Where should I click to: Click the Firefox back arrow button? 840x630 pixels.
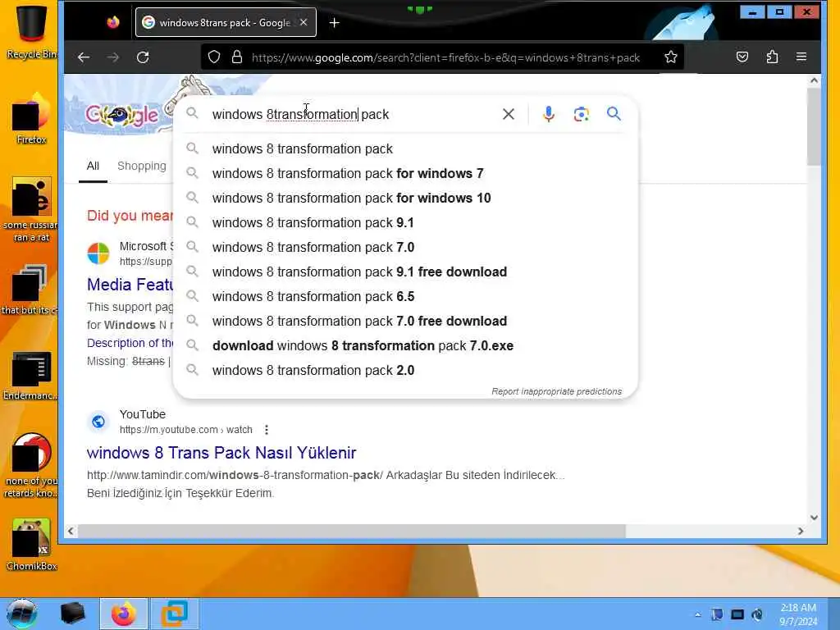[84, 57]
